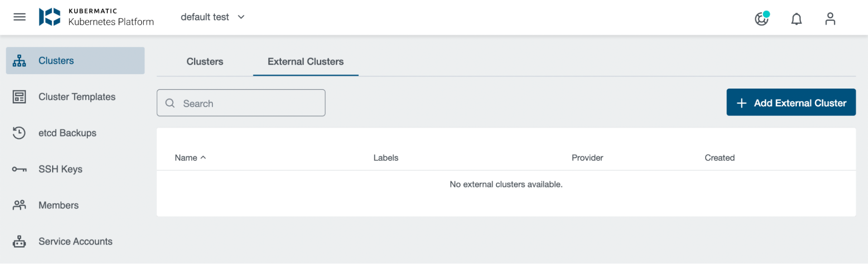Click the Kubermatic logo
Viewport: 868px width, 264px height.
(x=51, y=17)
